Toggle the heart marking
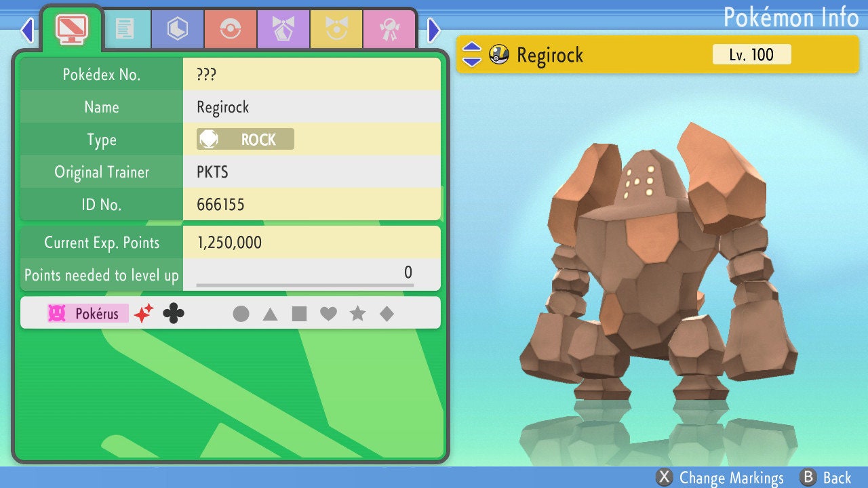The height and width of the screenshot is (488, 868). click(x=329, y=314)
